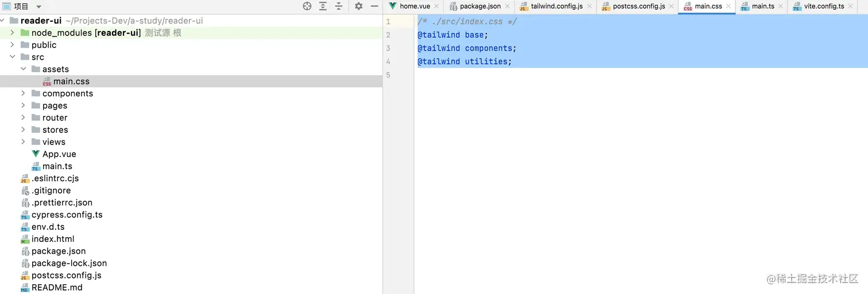Expand the router folder
Image resolution: width=868 pixels, height=294 pixels.
click(x=23, y=117)
